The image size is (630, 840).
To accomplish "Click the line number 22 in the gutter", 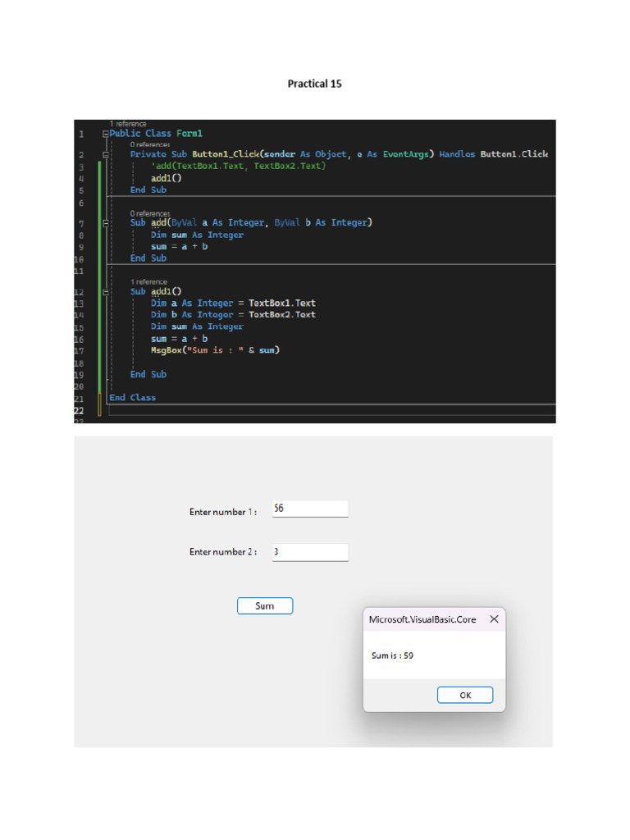I will point(79,410).
